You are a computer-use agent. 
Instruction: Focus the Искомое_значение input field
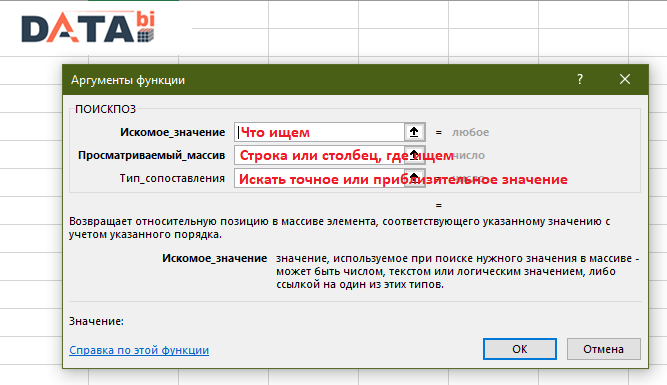319,132
